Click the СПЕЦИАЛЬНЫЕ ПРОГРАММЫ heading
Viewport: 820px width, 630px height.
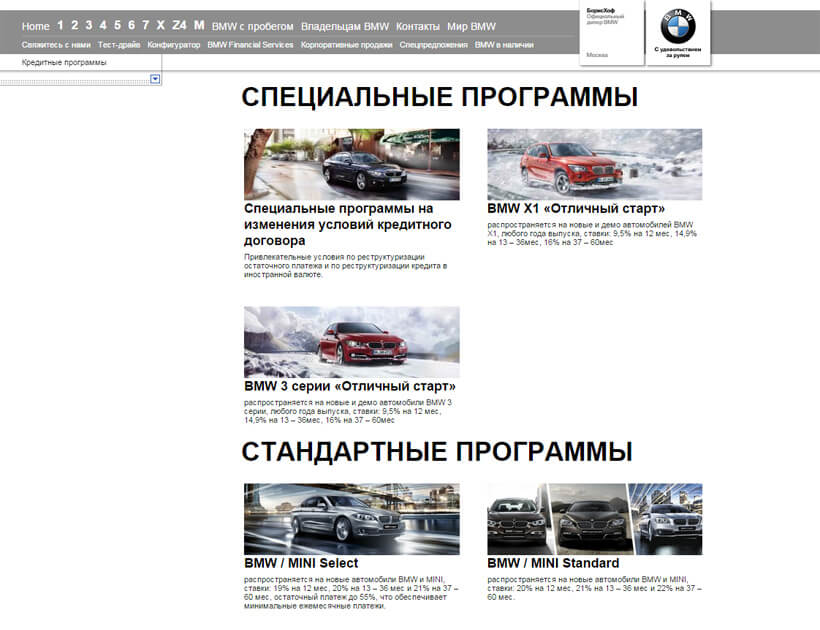click(x=440, y=97)
